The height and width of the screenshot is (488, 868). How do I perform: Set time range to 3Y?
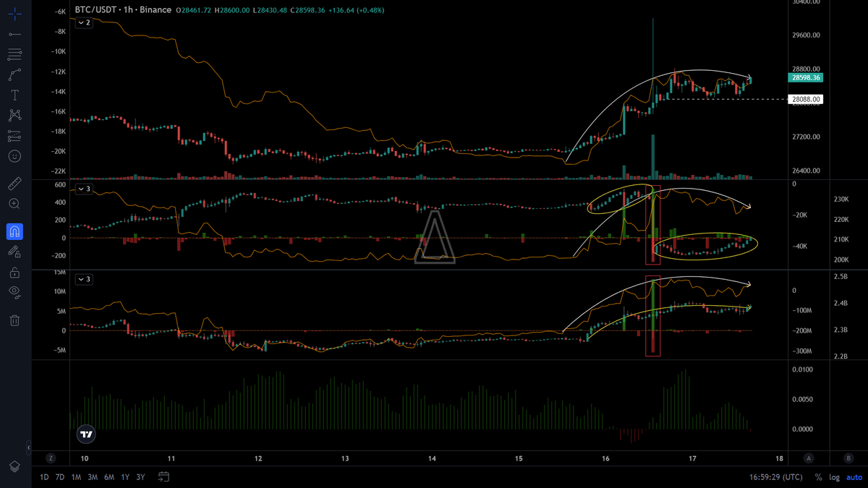coord(140,477)
